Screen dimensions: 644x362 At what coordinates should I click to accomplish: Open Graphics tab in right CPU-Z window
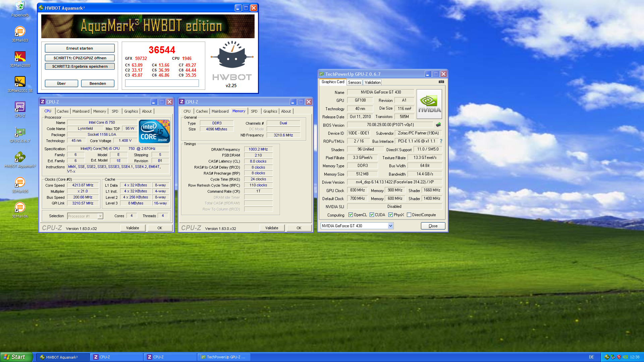click(270, 111)
